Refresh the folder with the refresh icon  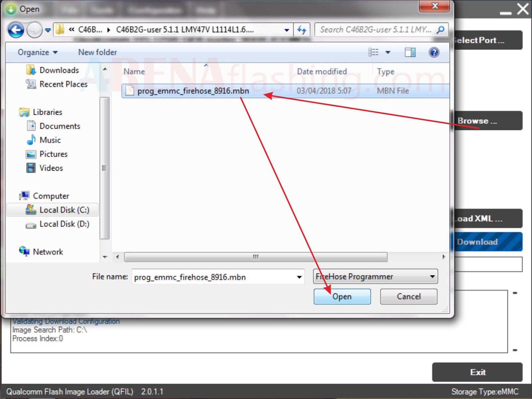(x=302, y=30)
